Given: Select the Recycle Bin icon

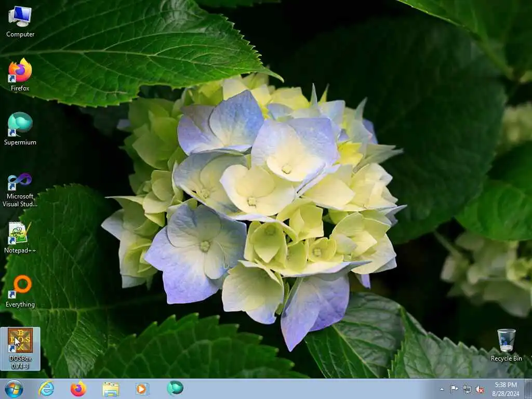Looking at the screenshot, I should pos(506,345).
